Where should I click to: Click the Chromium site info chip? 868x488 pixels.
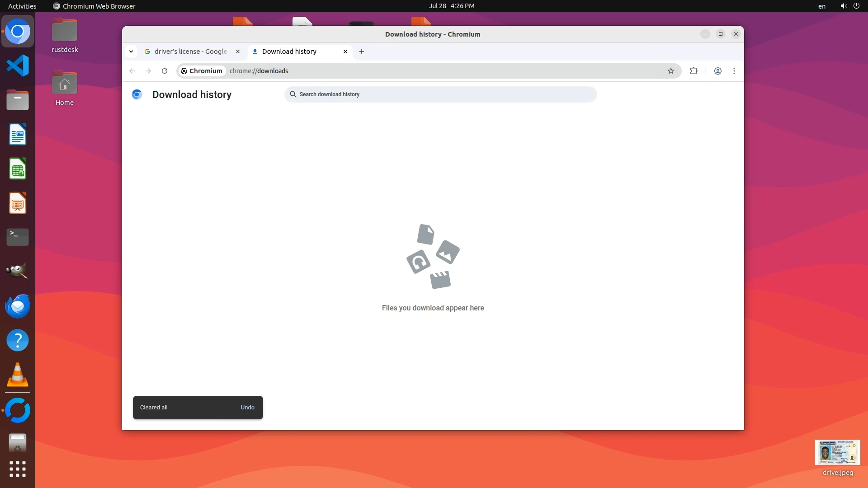pyautogui.click(x=202, y=71)
